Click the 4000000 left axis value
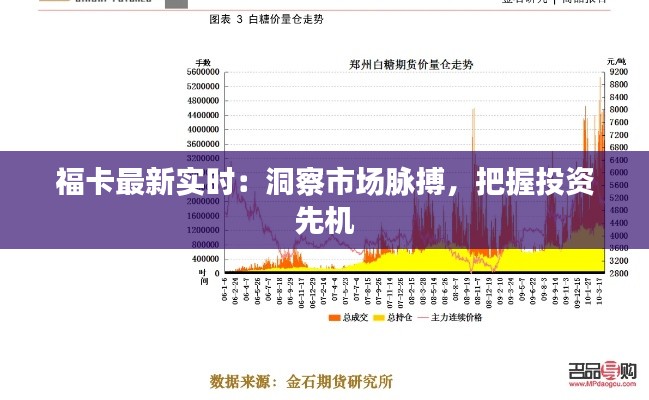 203,130
